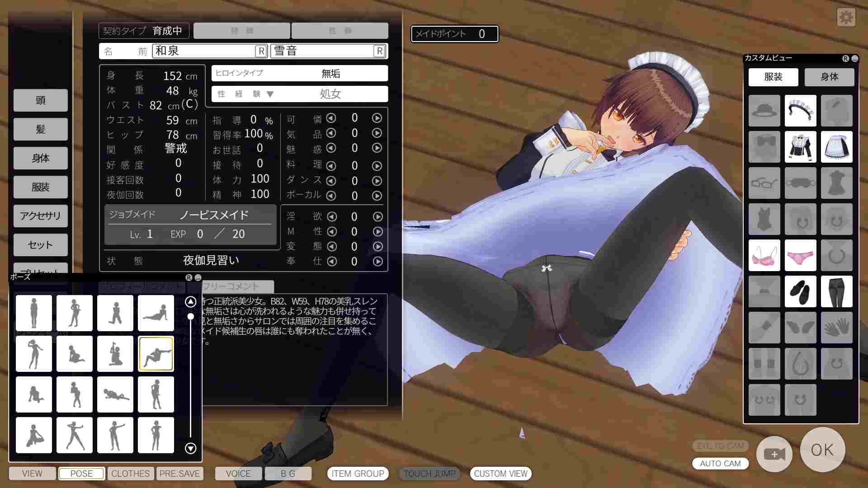Reset the Custom View panel with R icon
The height and width of the screenshot is (488, 868).
pos(845,58)
